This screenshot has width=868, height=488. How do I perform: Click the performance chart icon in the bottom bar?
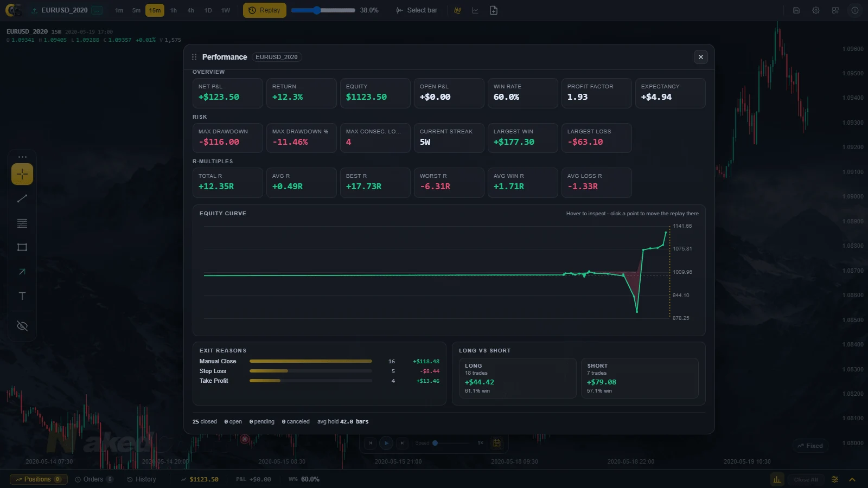point(777,479)
